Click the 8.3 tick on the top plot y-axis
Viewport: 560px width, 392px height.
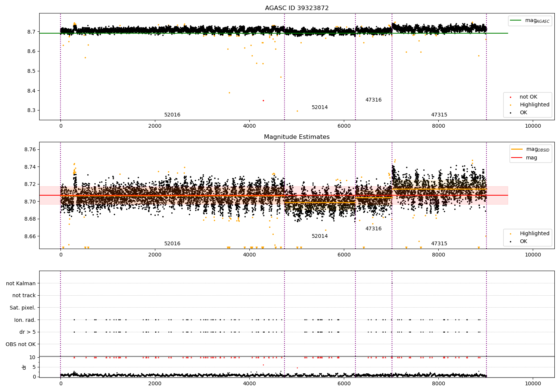(x=31, y=111)
